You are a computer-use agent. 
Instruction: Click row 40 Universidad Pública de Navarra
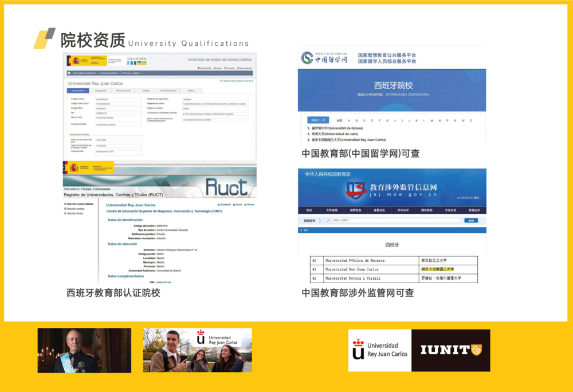coord(394,261)
